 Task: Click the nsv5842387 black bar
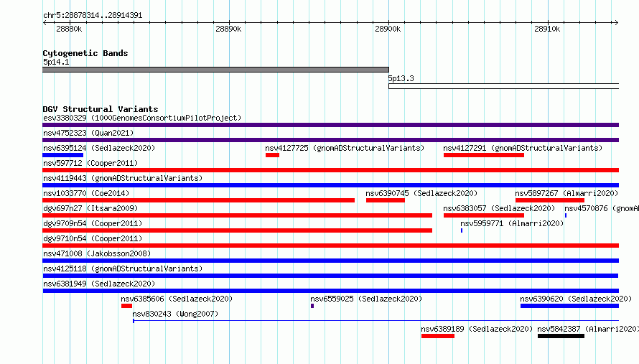coord(561,336)
